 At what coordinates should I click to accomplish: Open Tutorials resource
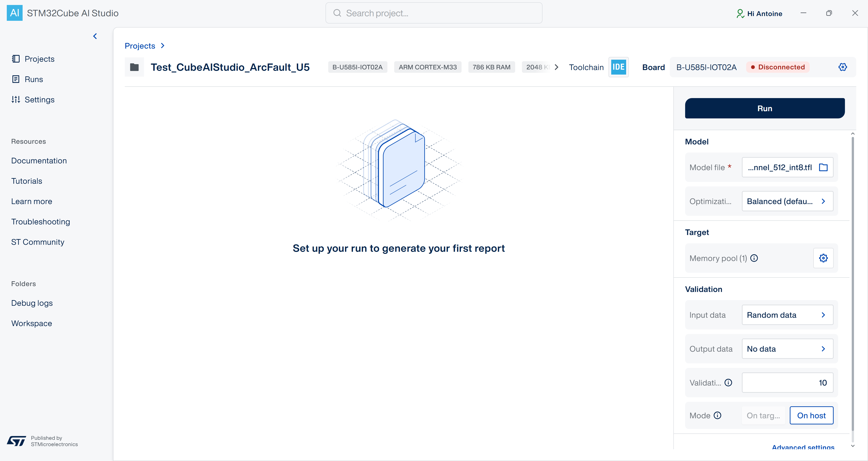(27, 181)
